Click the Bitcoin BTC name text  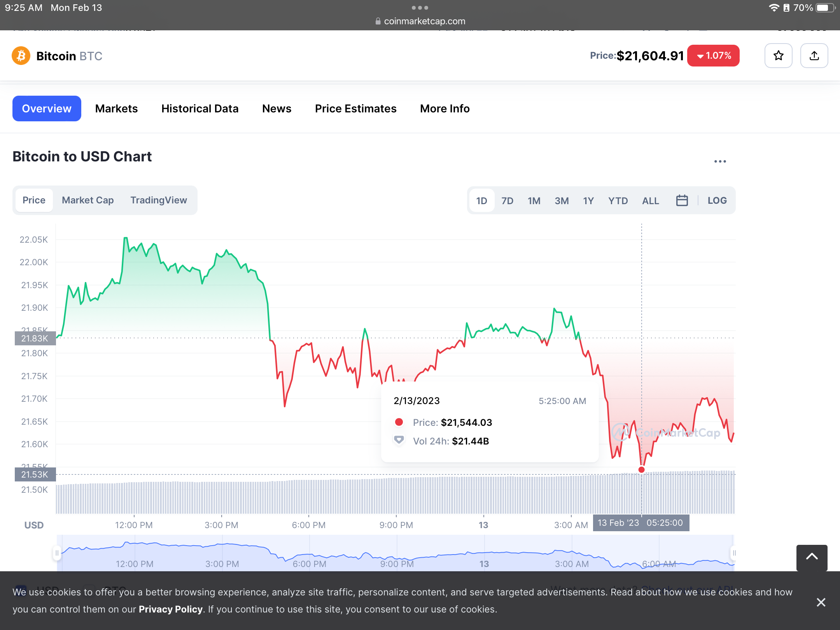[69, 56]
